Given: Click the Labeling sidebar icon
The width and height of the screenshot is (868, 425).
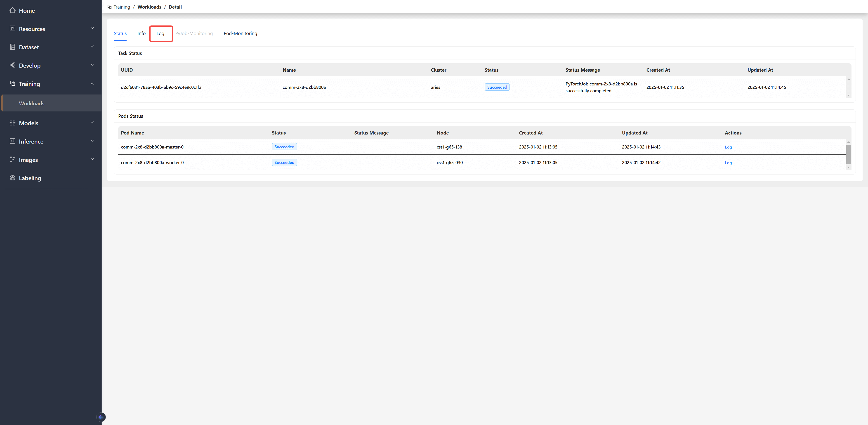Looking at the screenshot, I should pyautogui.click(x=12, y=178).
